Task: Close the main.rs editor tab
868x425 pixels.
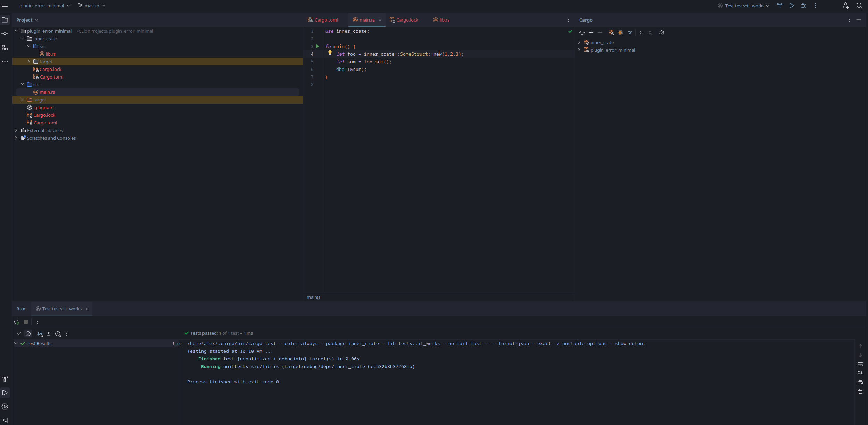Action: 380,20
